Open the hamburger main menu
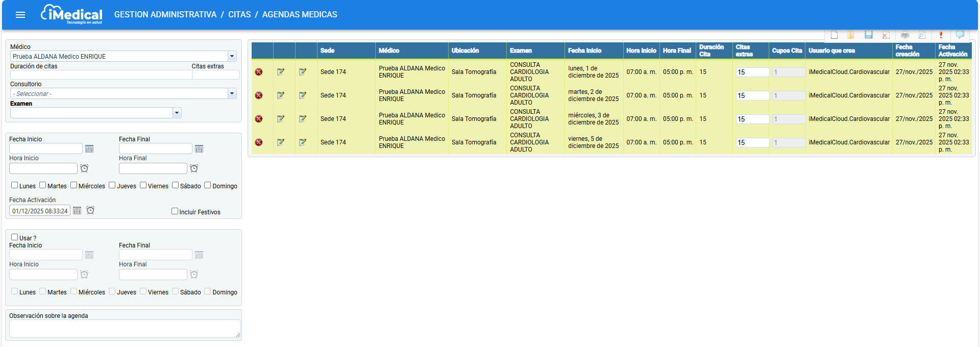This screenshot has height=347, width=980. [x=20, y=15]
